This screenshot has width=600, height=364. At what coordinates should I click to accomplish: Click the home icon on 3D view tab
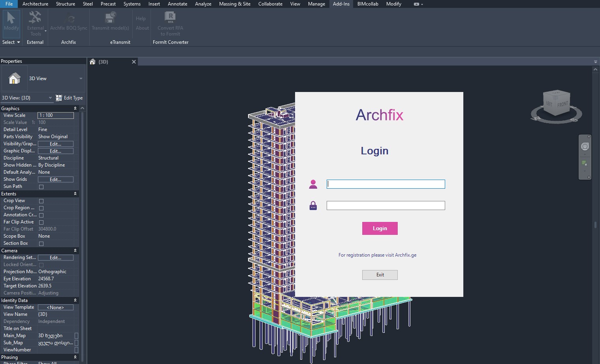93,62
